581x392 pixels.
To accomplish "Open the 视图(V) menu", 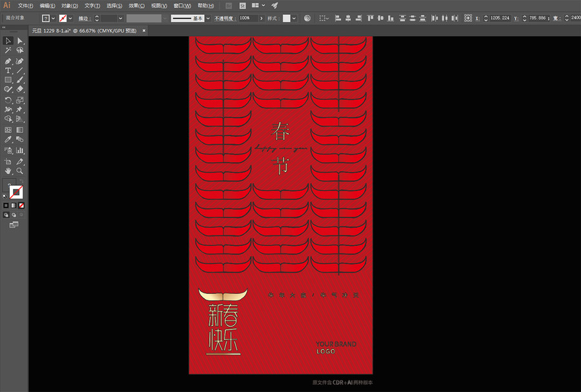I will (159, 6).
